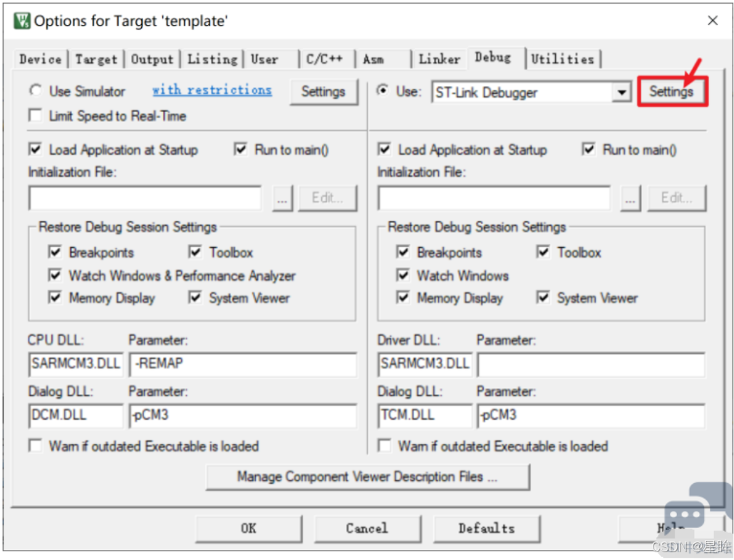Open the 'with restrictions' link

pos(212,90)
